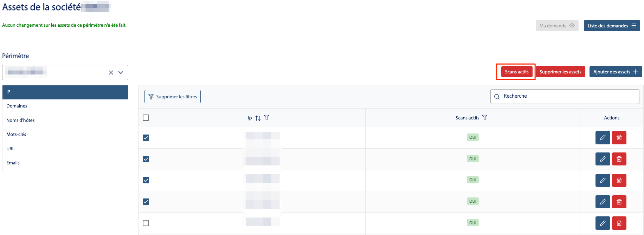Check the unchecked last row checkbox
The image size is (644, 235).
tap(146, 223)
